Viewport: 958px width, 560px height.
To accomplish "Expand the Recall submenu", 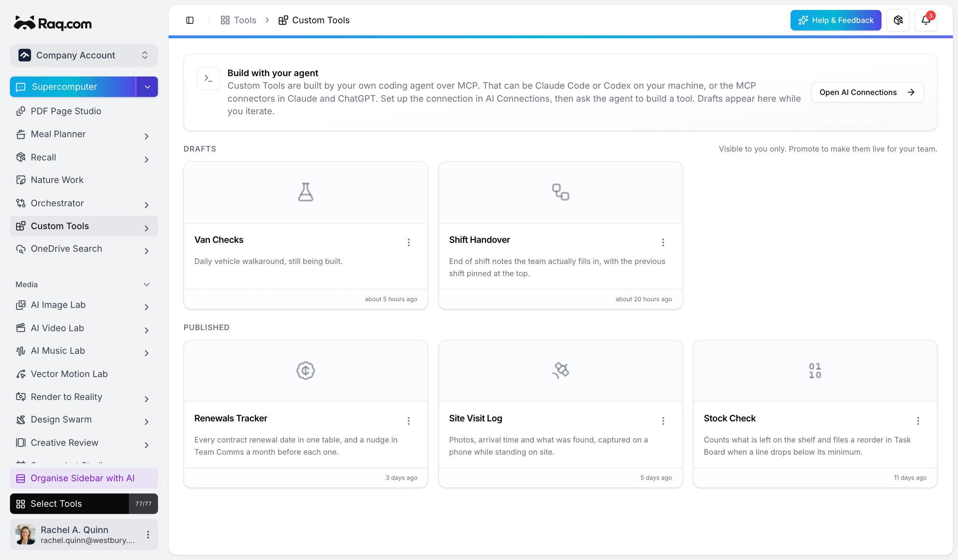I will click(x=146, y=159).
